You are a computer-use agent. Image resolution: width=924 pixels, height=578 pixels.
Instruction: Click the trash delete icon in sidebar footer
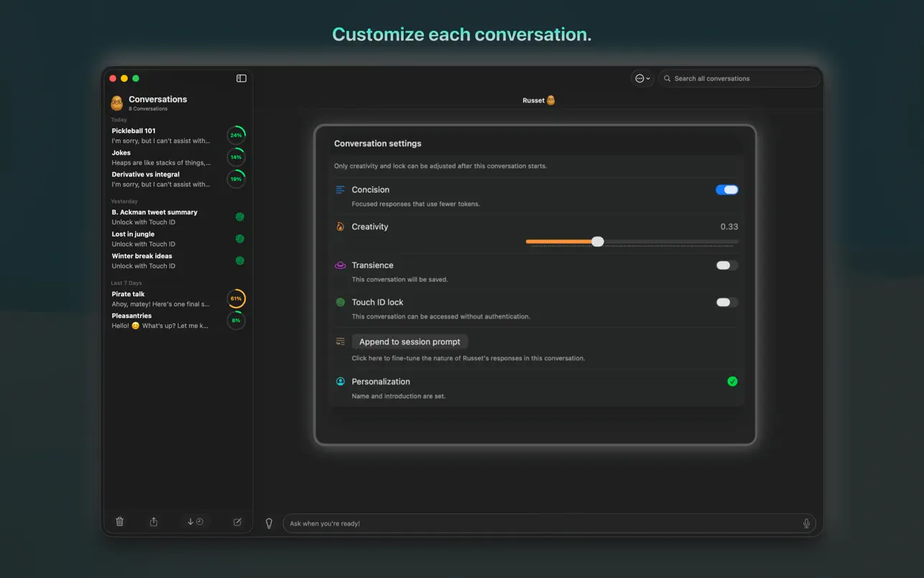120,522
